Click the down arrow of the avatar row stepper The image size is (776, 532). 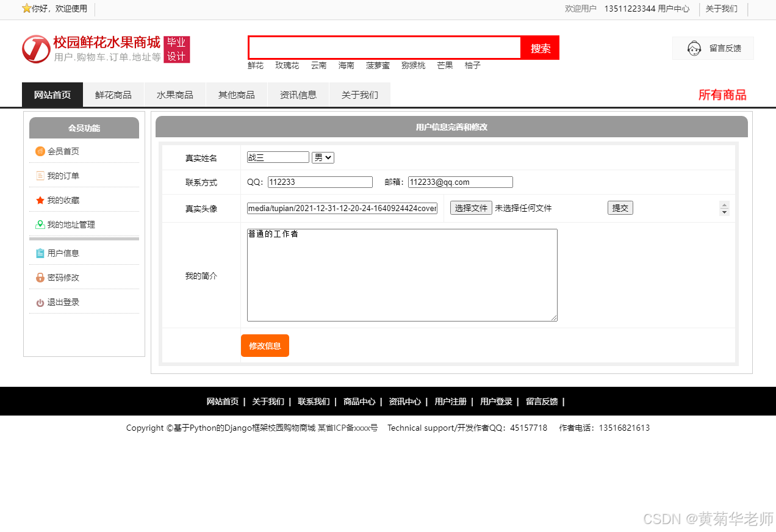(x=724, y=212)
